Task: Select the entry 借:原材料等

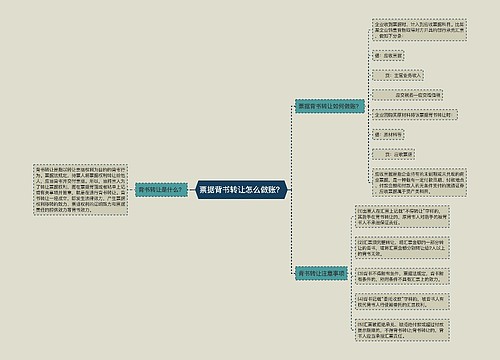Action: [388, 135]
